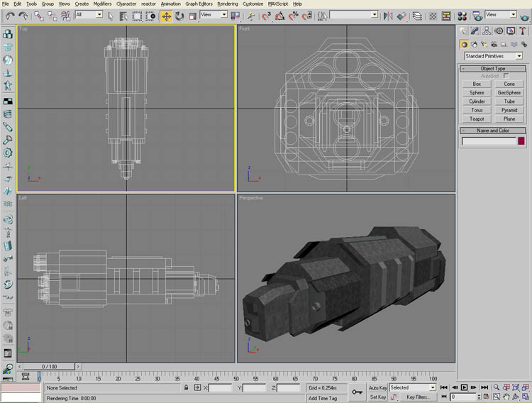The image size is (532, 403).
Task: Toggle the selection lock icon
Action: click(x=187, y=388)
